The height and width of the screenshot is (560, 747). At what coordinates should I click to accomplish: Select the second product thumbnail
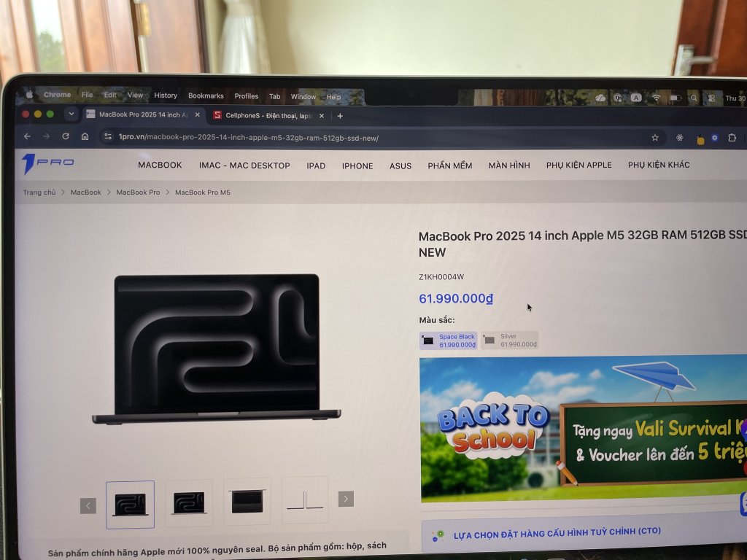click(189, 503)
